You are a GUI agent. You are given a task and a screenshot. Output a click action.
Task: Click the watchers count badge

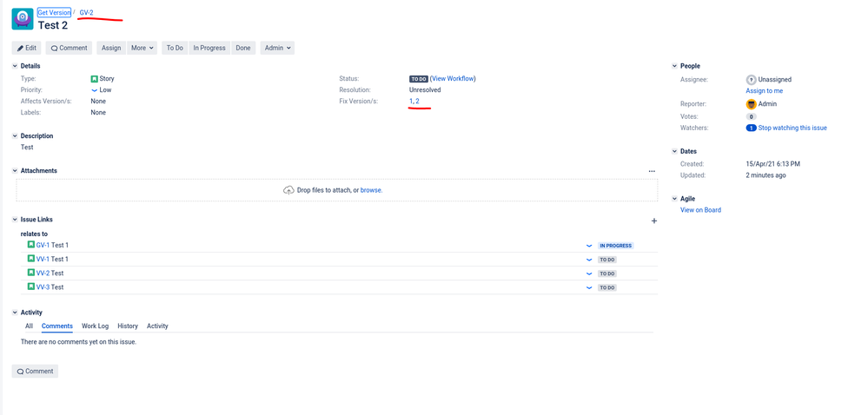pyautogui.click(x=752, y=128)
